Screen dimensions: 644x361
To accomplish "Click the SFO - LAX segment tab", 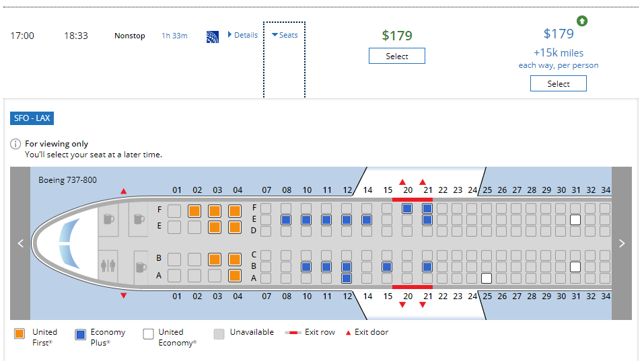I will pos(32,118).
